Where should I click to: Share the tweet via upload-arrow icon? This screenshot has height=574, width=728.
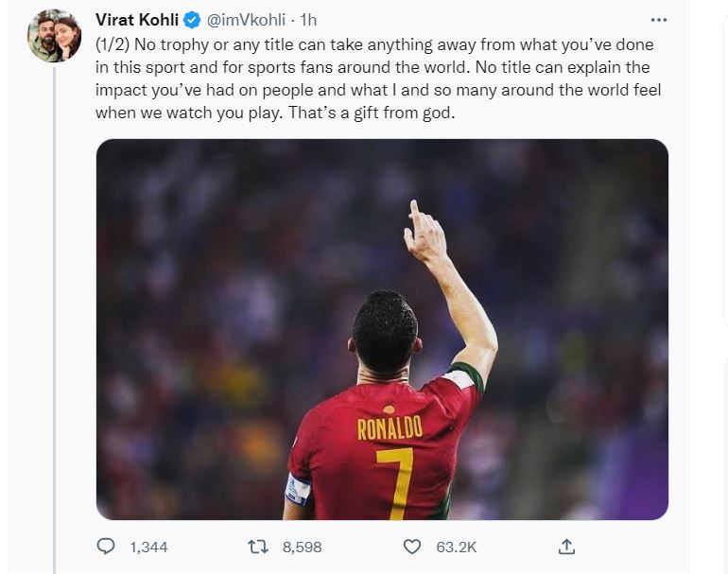[x=566, y=547]
